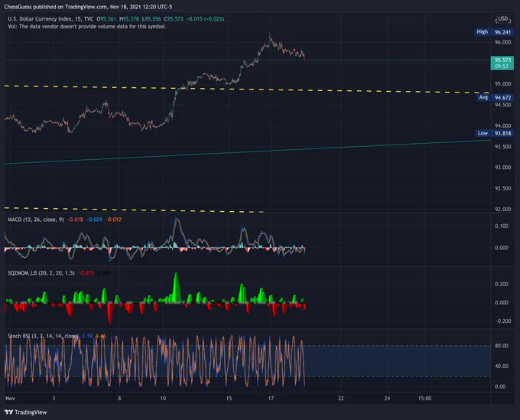This screenshot has height=420, width=520.
Task: Click the volume data unavailable message
Action: coord(87,27)
